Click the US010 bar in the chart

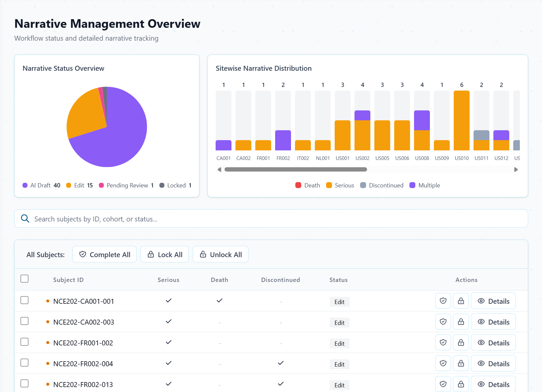462,120
